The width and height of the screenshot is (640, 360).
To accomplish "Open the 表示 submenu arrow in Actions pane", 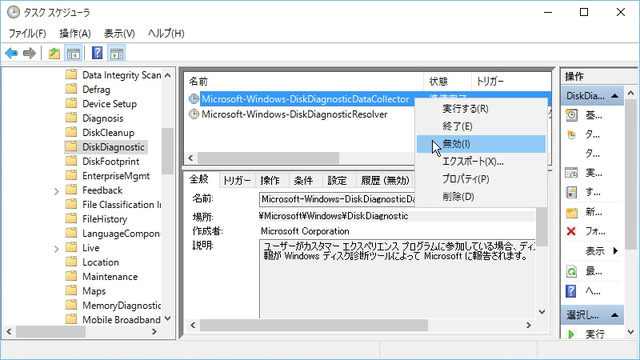I will pos(616,251).
